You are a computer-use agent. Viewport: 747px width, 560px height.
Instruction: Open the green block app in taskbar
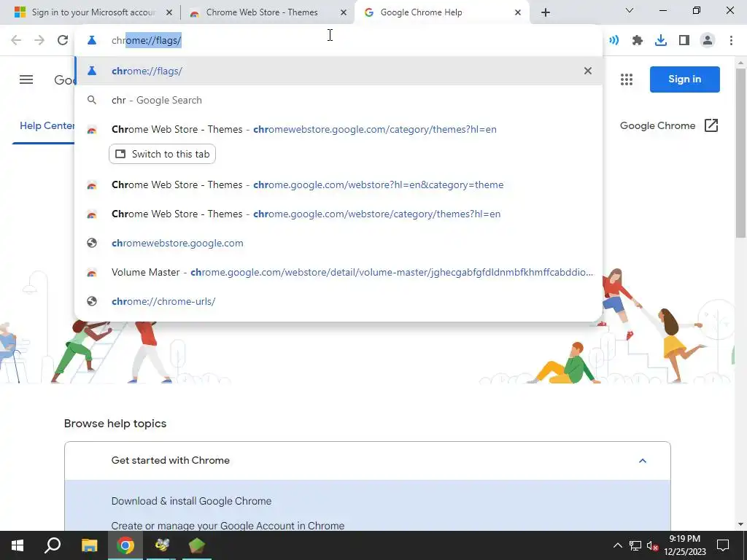tap(197, 545)
